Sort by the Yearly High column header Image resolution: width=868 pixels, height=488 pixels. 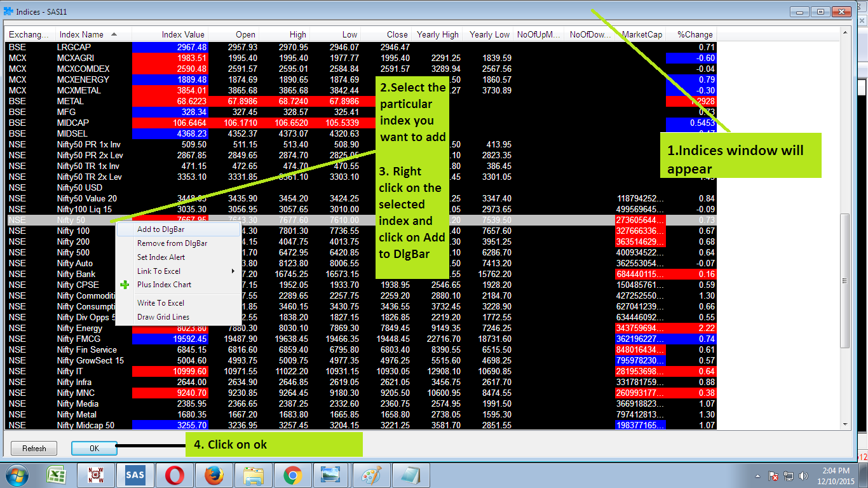click(x=437, y=34)
